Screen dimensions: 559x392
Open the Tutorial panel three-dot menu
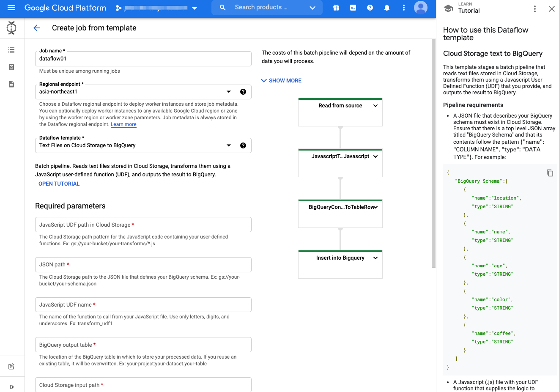coord(535,9)
